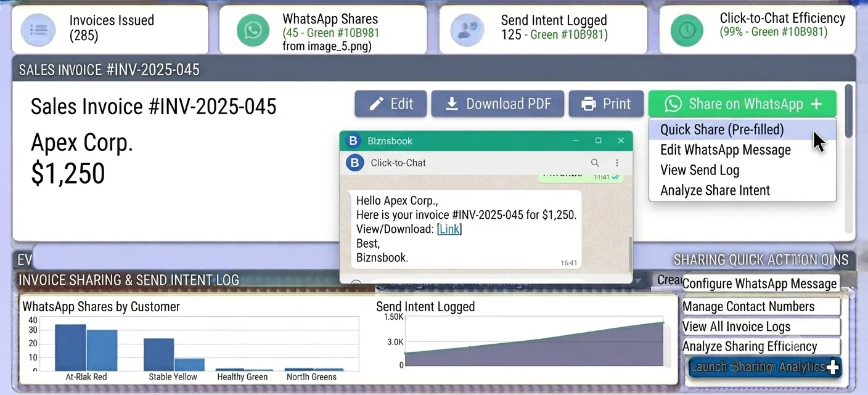Open the Share on WhatsApp dropdown
The width and height of the screenshot is (868, 395).
tap(742, 104)
